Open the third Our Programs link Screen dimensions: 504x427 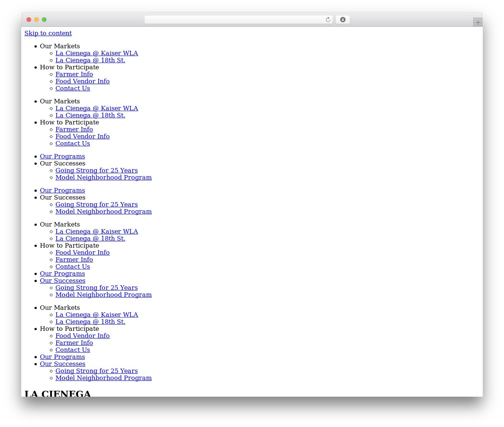62,274
